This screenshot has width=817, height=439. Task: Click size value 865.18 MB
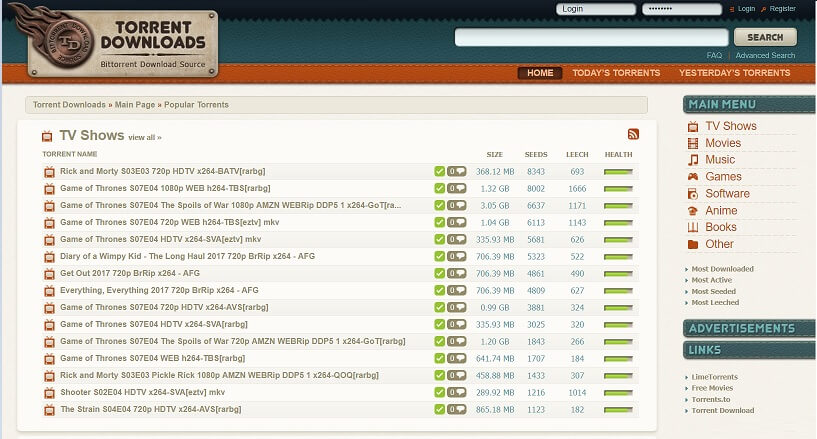pos(495,410)
